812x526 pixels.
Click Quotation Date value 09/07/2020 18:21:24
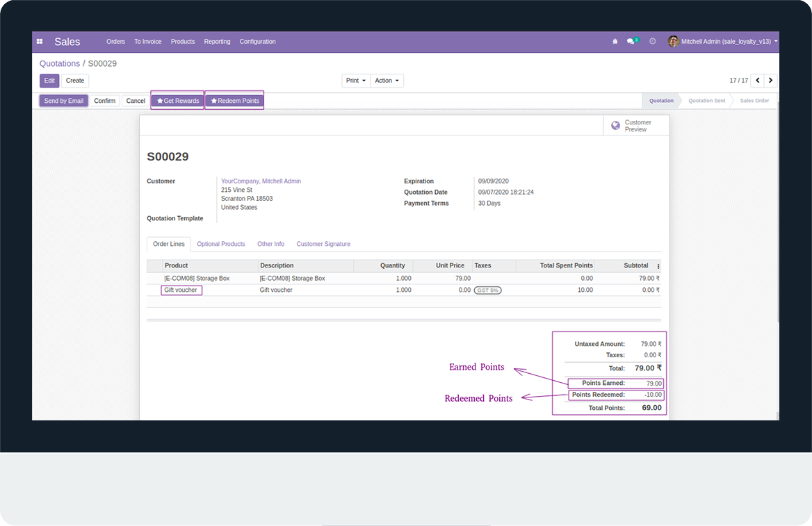[x=505, y=192]
